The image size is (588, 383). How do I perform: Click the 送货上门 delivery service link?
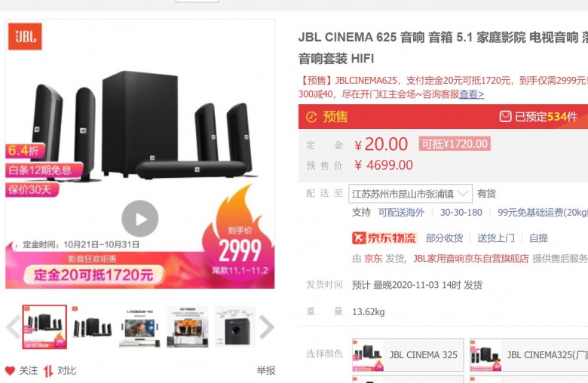496,238
